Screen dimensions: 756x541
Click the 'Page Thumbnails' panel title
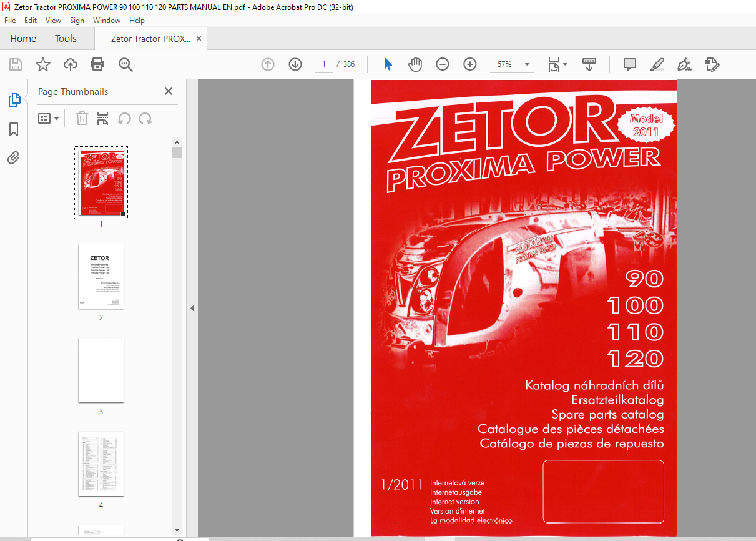pos(73,92)
